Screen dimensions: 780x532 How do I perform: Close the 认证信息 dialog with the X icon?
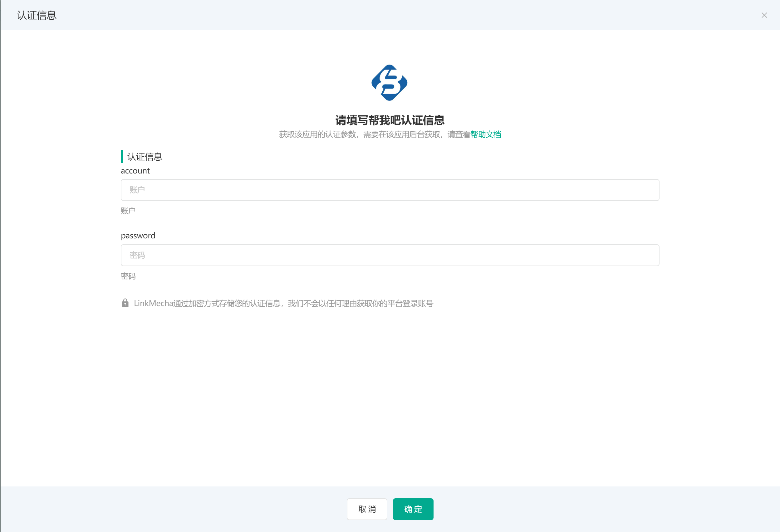pos(764,15)
